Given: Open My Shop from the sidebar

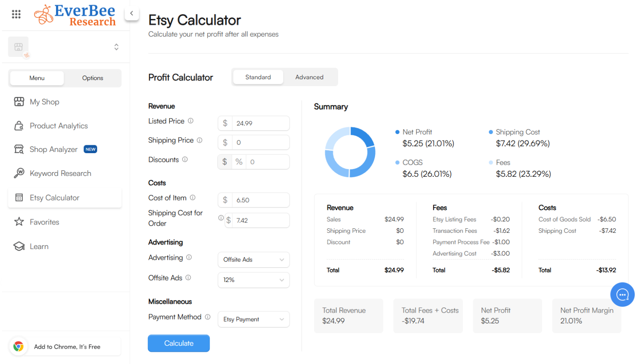Looking at the screenshot, I should 44,102.
